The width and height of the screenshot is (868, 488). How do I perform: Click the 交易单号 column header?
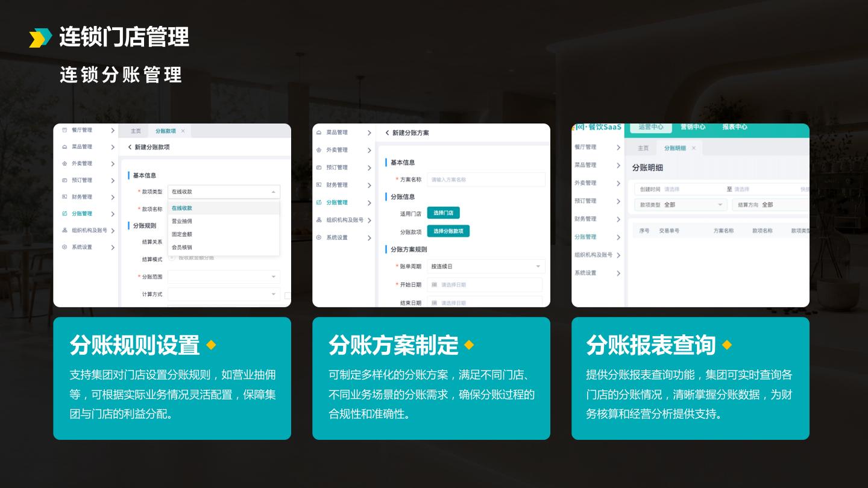click(669, 231)
